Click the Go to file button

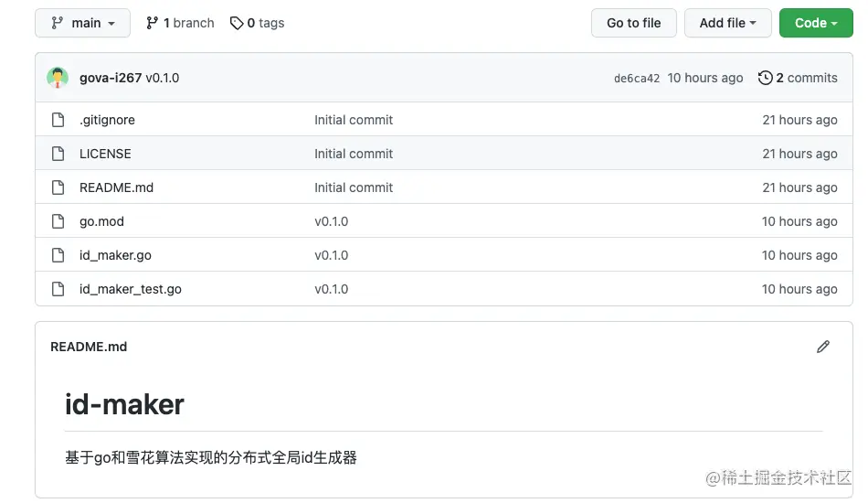tap(634, 23)
